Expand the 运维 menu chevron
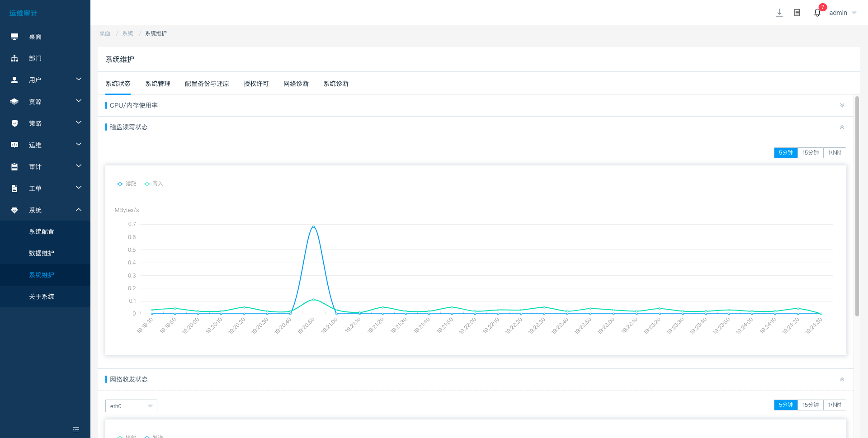Image resolution: width=868 pixels, height=438 pixels. 79,144
